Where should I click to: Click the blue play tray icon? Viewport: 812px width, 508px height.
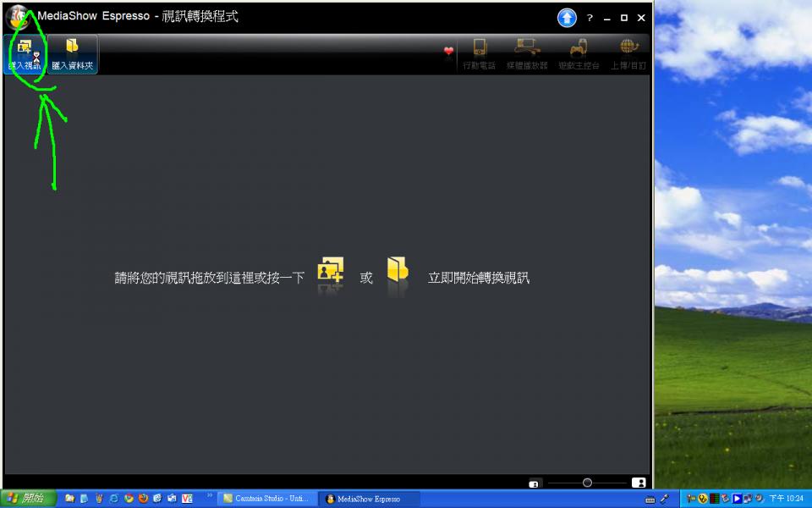(x=737, y=499)
